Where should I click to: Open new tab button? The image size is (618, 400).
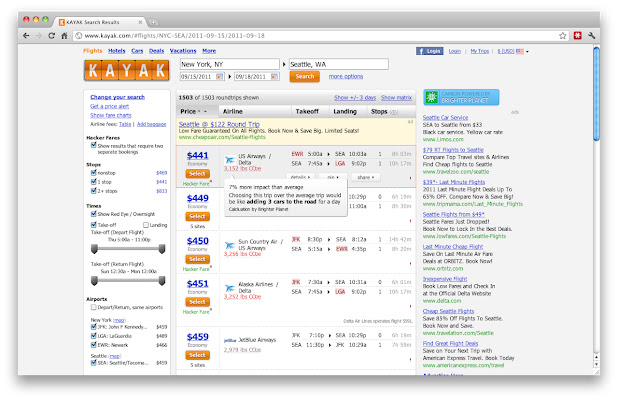coord(153,22)
